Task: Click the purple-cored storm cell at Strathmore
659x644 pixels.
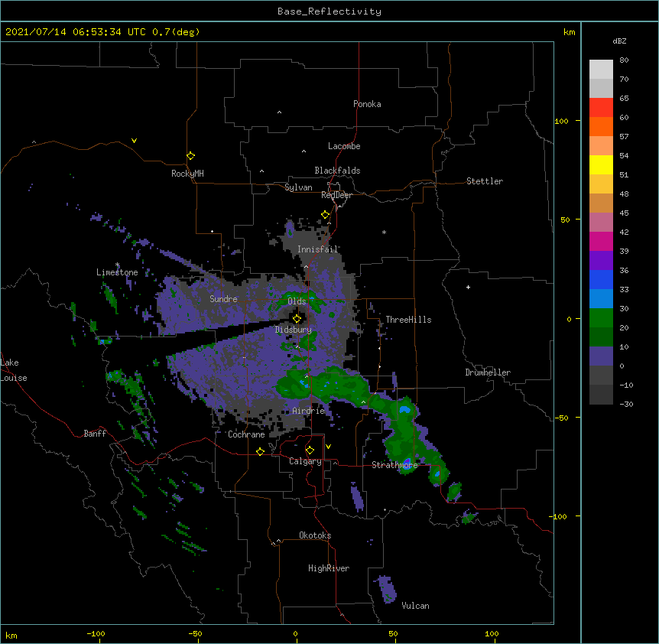Action: (x=407, y=463)
